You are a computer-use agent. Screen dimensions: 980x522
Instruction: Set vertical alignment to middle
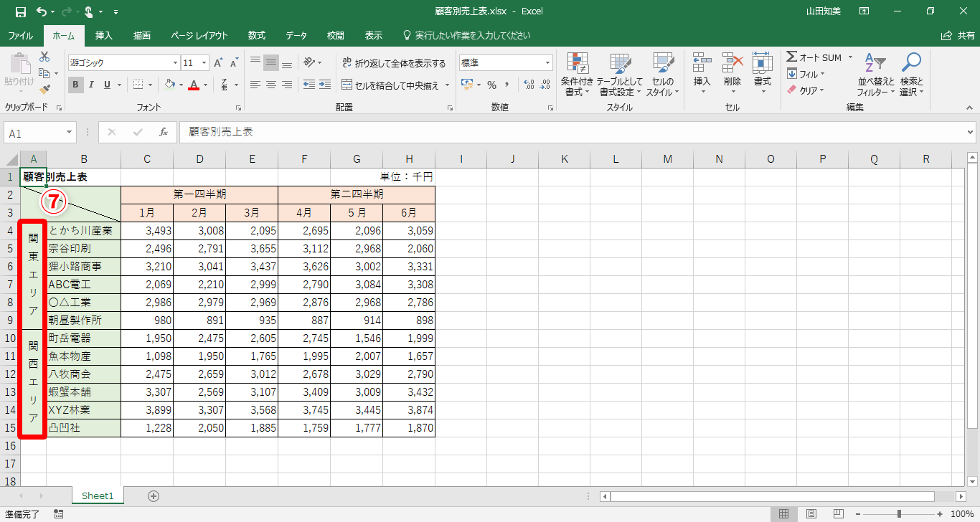pos(271,62)
